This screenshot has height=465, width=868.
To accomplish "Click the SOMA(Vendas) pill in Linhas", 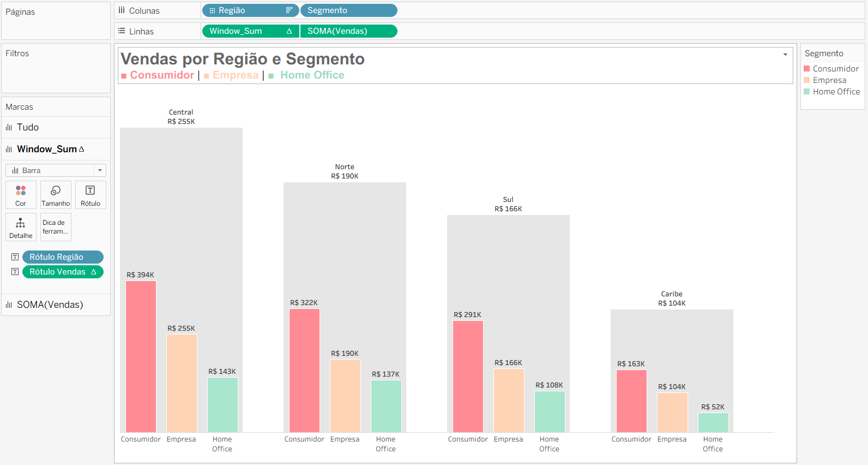I will point(349,31).
